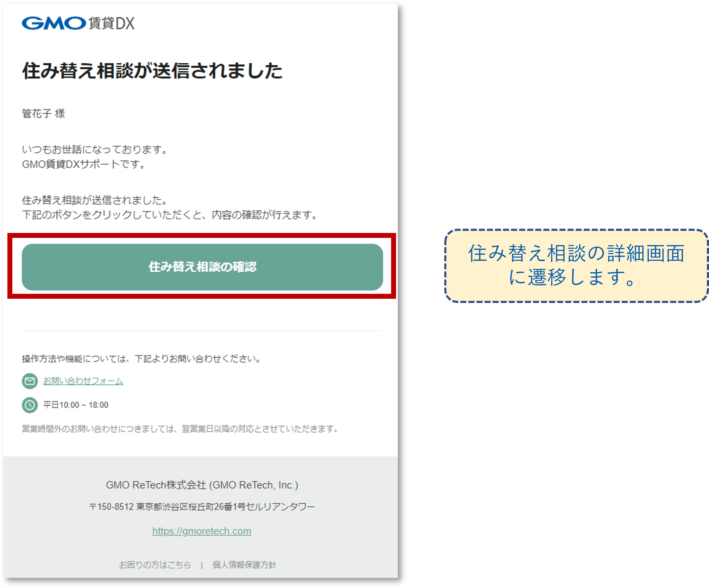The height and width of the screenshot is (588, 709).
Task: Open the お問い合わせフォーム link
Action: 83,381
